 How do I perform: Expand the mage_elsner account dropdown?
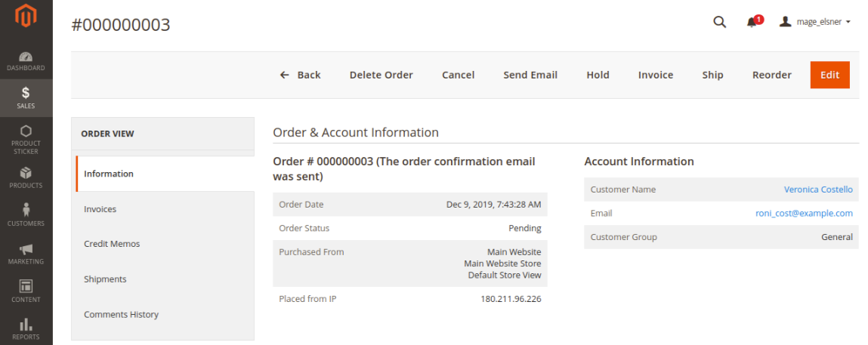pyautogui.click(x=815, y=22)
